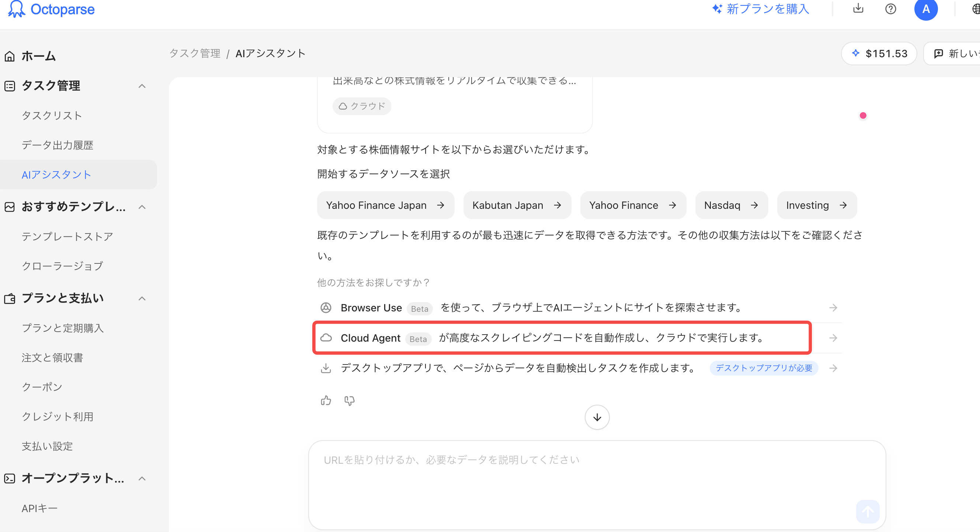Open テンプレートストア in the sidebar
The image size is (980, 532).
pyautogui.click(x=68, y=236)
